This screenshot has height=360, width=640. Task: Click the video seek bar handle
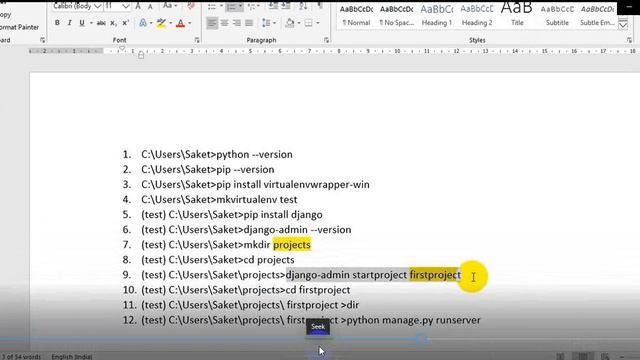click(x=423, y=339)
